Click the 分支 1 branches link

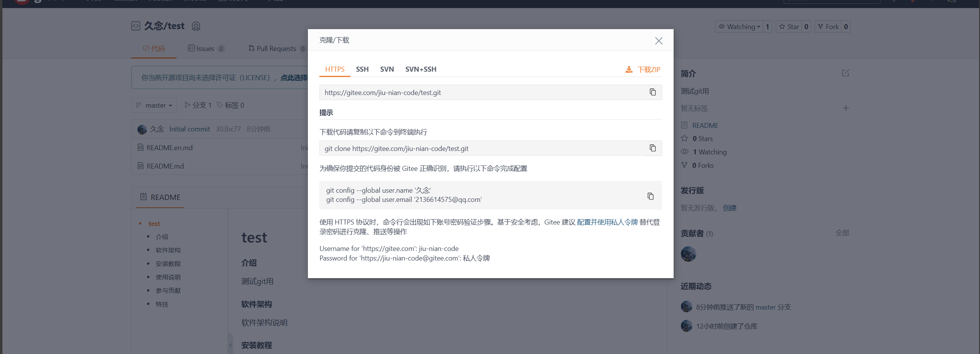[x=198, y=105]
